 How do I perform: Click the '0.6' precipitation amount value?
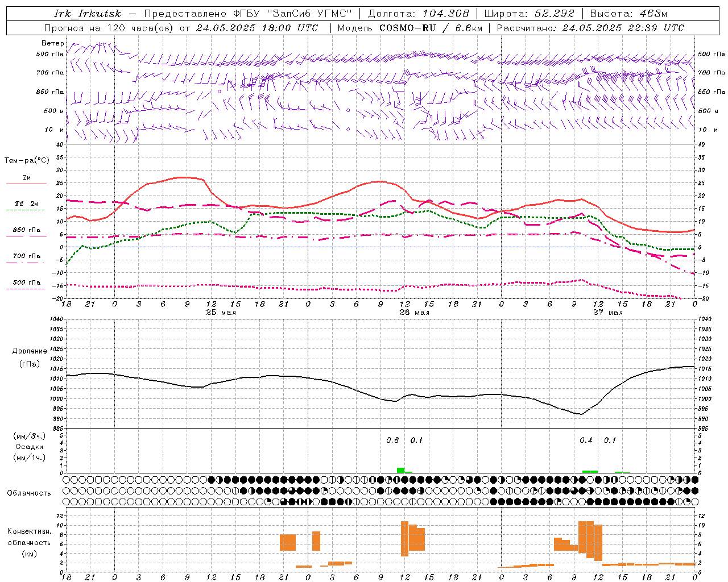coord(392,440)
